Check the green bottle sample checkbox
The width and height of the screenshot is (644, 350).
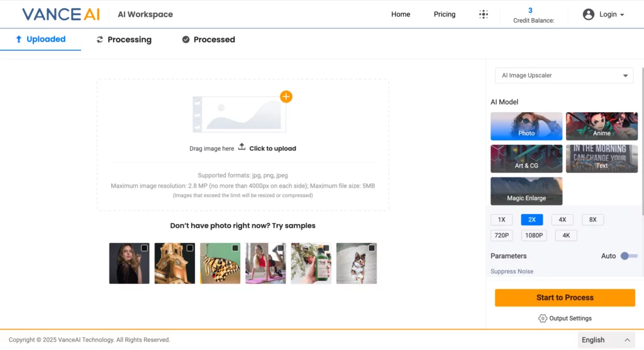[x=326, y=248]
